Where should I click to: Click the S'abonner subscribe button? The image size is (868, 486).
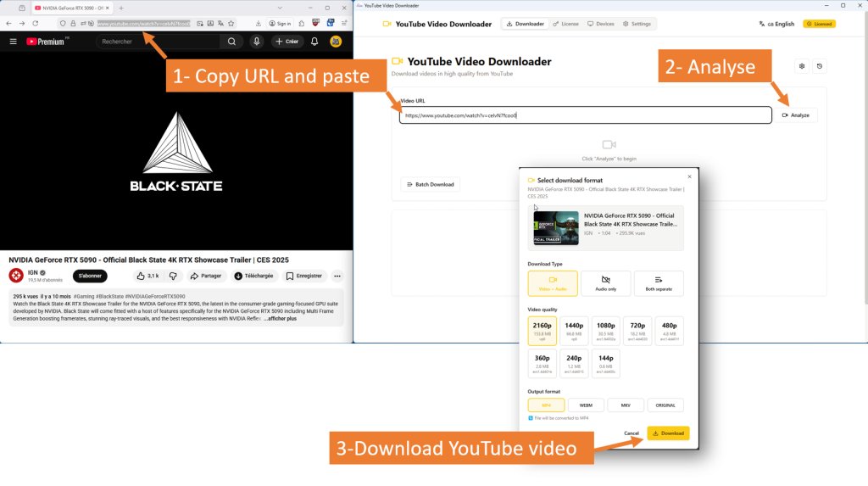point(90,276)
